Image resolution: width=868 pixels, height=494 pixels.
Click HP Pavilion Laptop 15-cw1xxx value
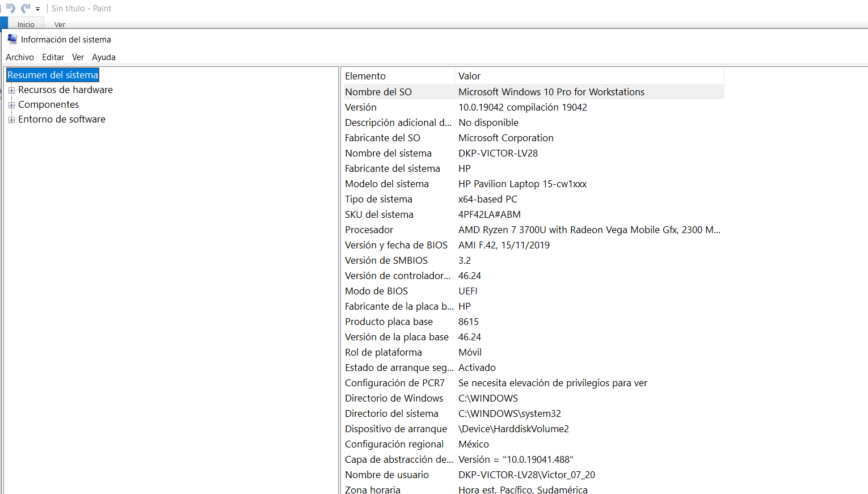click(x=523, y=184)
